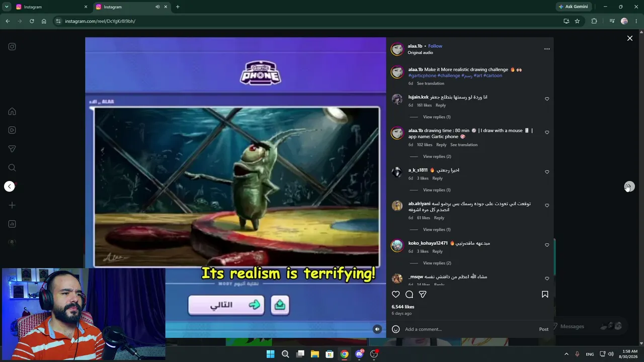The width and height of the screenshot is (644, 362).
Task: View site information icon beside the URL
Action: pos(58,21)
